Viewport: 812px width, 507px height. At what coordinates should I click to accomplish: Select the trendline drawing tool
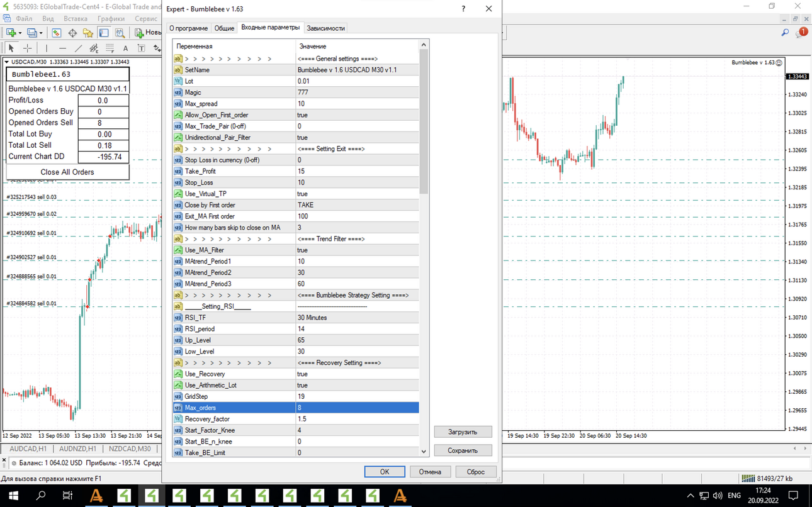click(78, 48)
